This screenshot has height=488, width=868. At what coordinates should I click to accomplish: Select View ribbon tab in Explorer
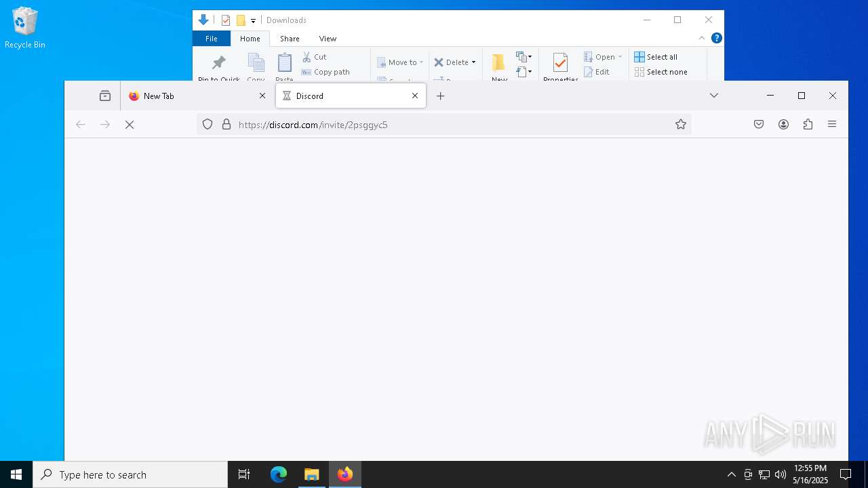(x=328, y=39)
